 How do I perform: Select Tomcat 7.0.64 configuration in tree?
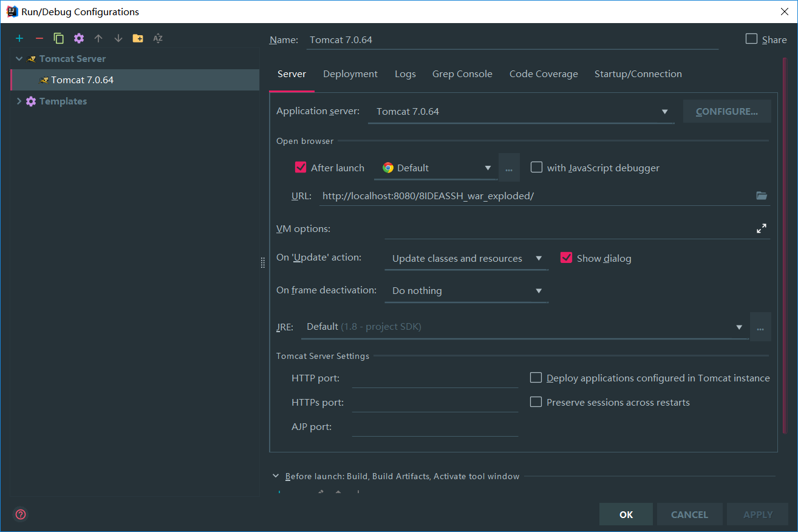(x=135, y=80)
